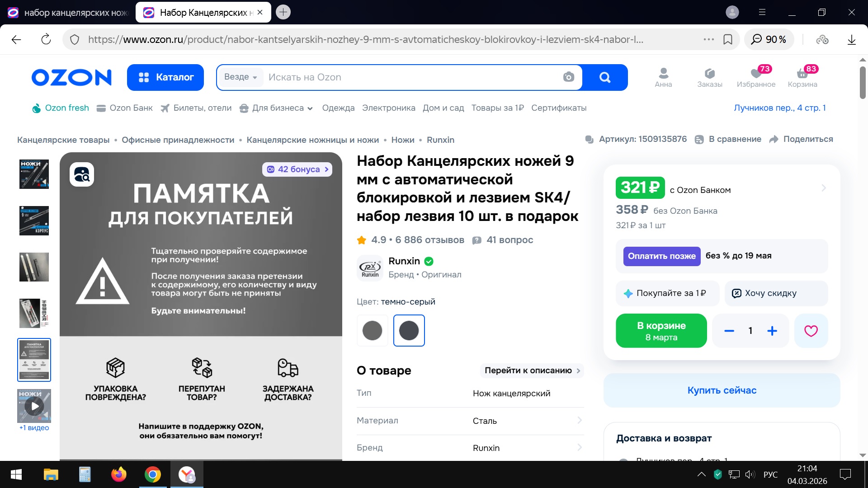
Task: Increase quantity with plus button
Action: click(x=772, y=331)
